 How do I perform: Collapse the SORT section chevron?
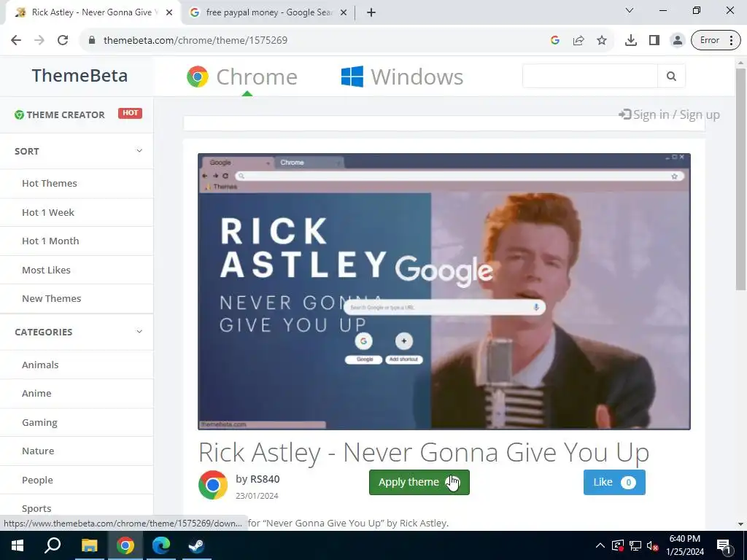139,151
